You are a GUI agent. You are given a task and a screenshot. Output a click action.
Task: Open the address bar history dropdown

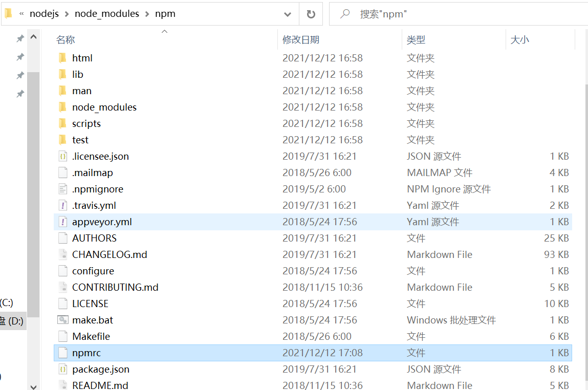point(288,14)
